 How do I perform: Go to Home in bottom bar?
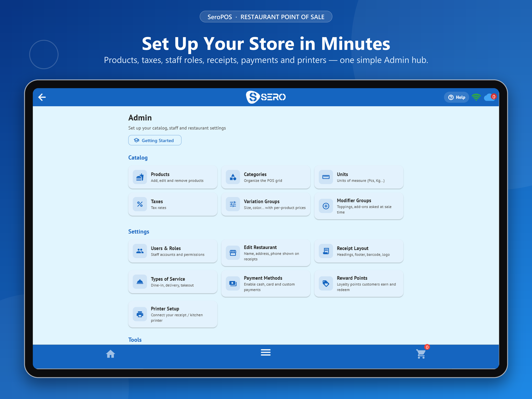[110, 354]
